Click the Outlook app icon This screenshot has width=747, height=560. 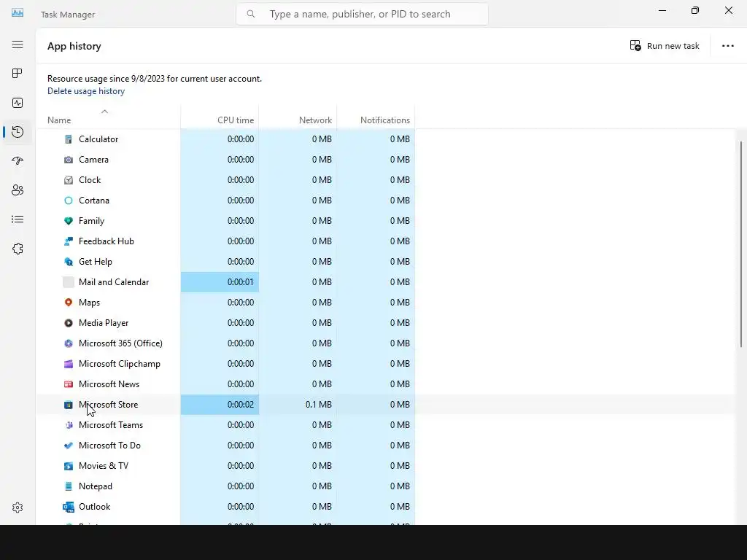click(69, 507)
